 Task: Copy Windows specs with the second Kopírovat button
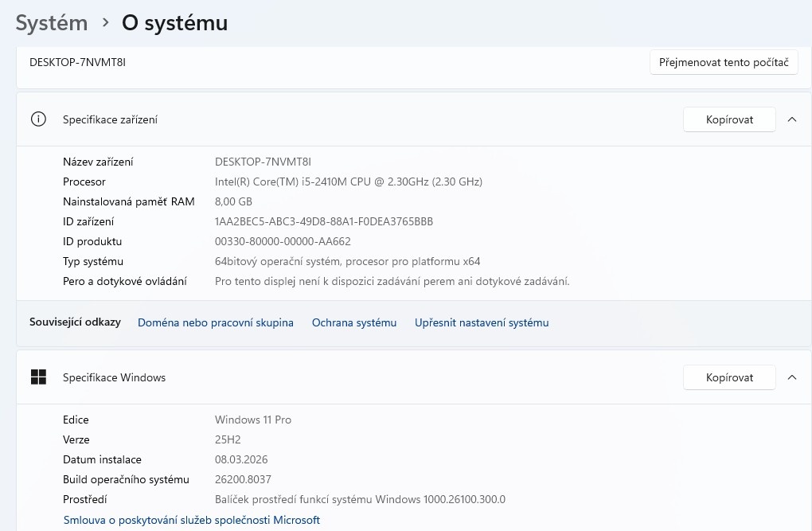[x=729, y=377]
